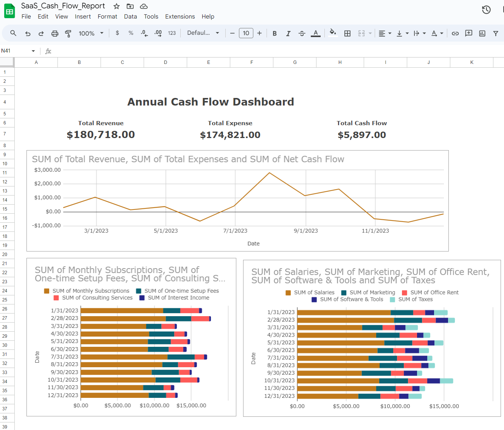Create a filter
This screenshot has height=430, width=504.
tap(495, 33)
